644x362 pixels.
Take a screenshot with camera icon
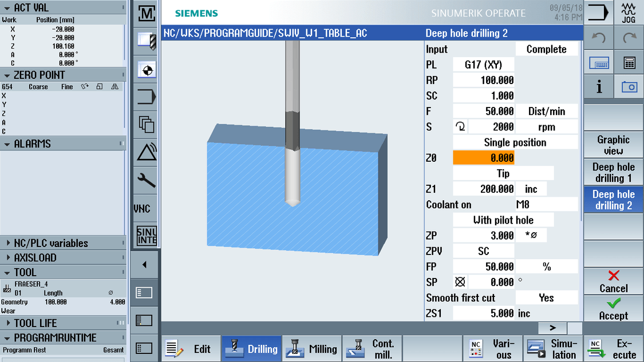[629, 87]
